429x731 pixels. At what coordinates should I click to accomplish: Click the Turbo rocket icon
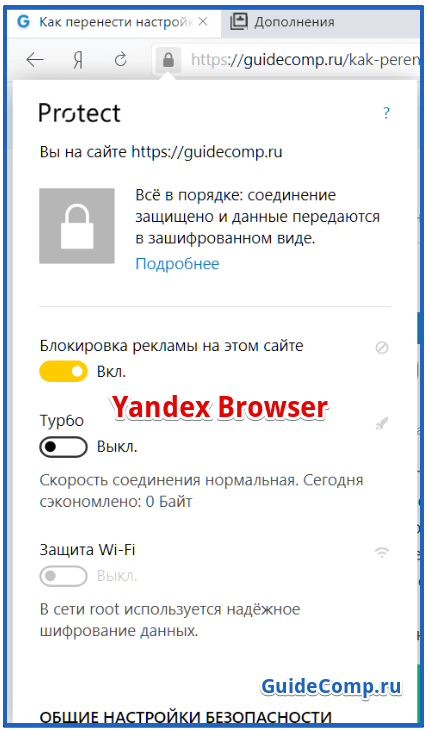[382, 424]
